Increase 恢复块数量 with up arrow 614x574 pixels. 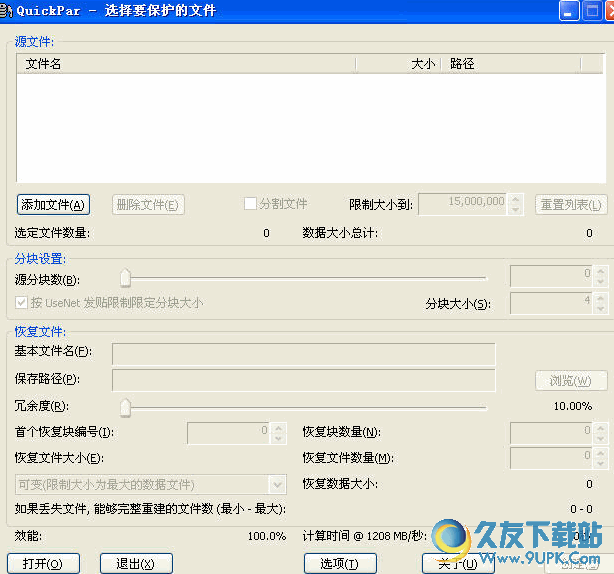click(x=601, y=428)
